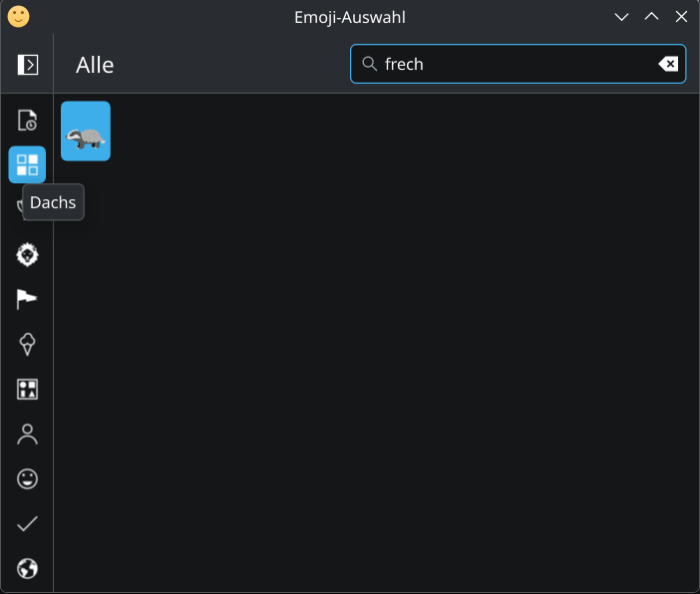Open the Objects category
700x594 pixels.
pyautogui.click(x=28, y=390)
